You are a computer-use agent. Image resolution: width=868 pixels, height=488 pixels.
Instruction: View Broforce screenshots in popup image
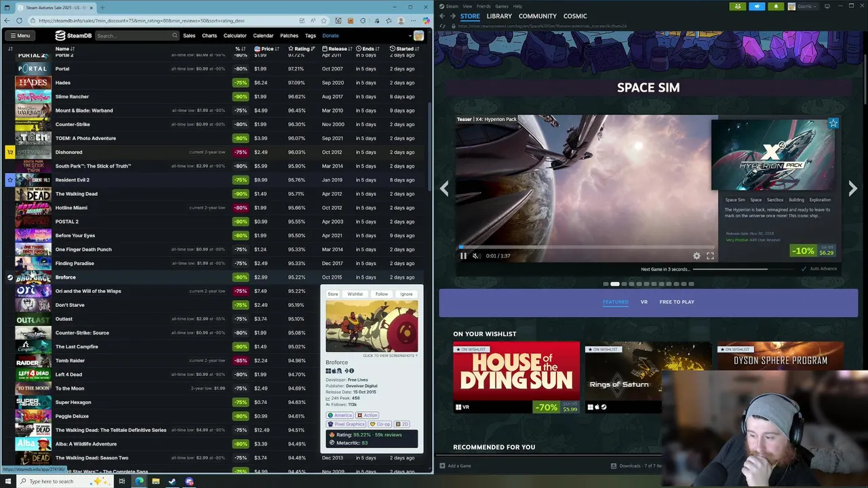pyautogui.click(x=372, y=326)
